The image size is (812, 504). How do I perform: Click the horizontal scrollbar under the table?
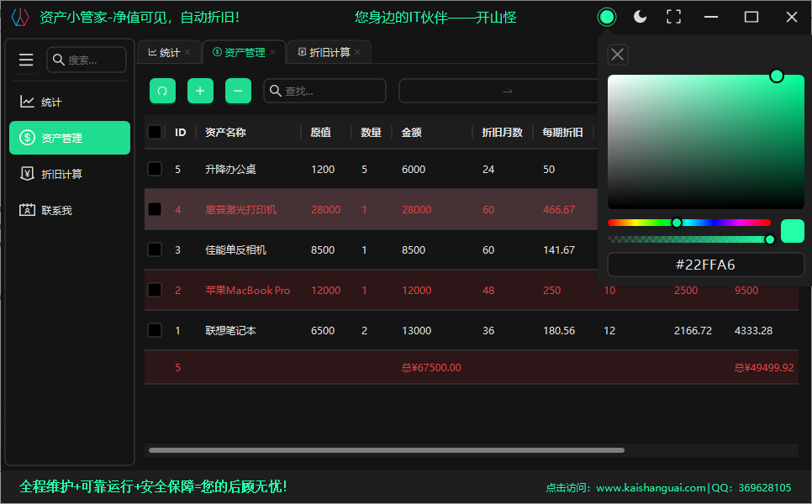(387, 450)
